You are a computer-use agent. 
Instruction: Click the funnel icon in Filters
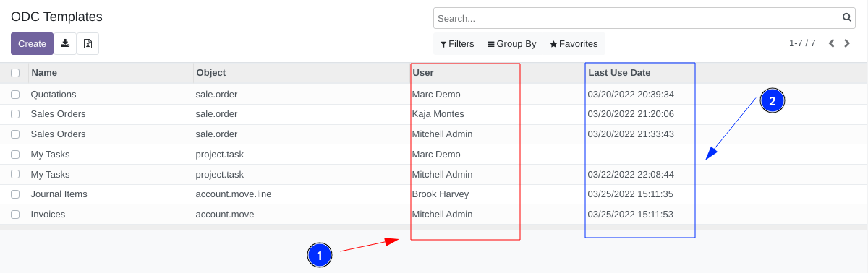[x=443, y=44]
